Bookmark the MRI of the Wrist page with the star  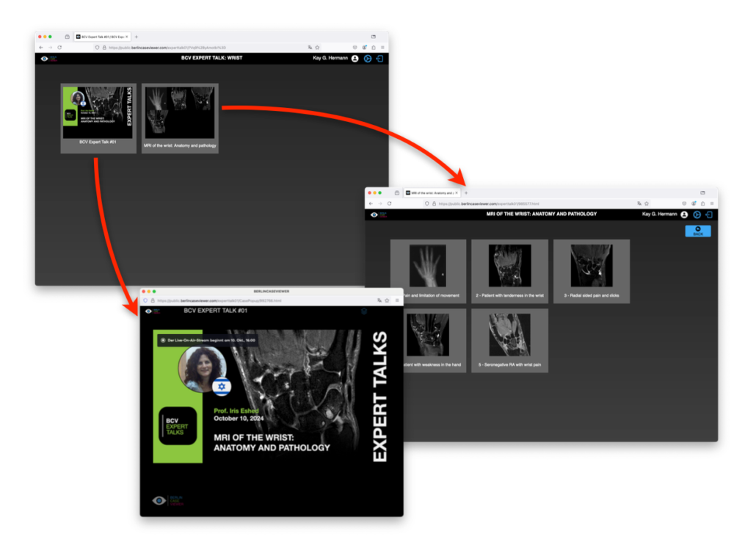(647, 203)
